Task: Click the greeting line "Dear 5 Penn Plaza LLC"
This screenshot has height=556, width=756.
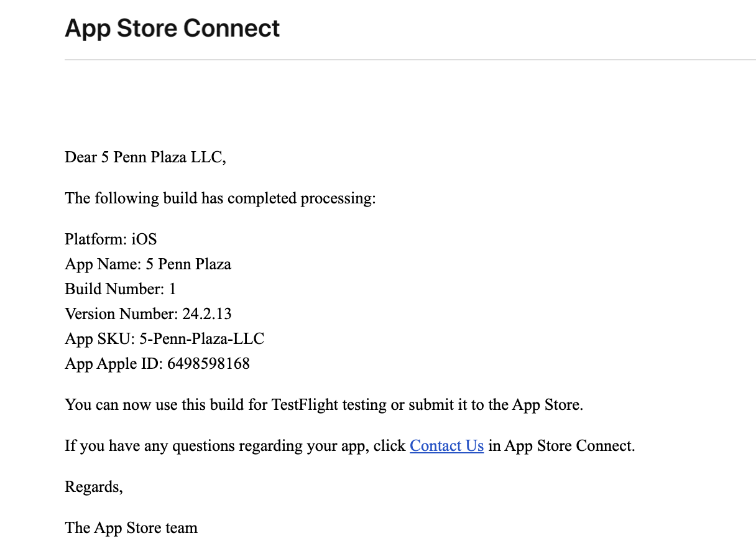Action: pos(145,157)
